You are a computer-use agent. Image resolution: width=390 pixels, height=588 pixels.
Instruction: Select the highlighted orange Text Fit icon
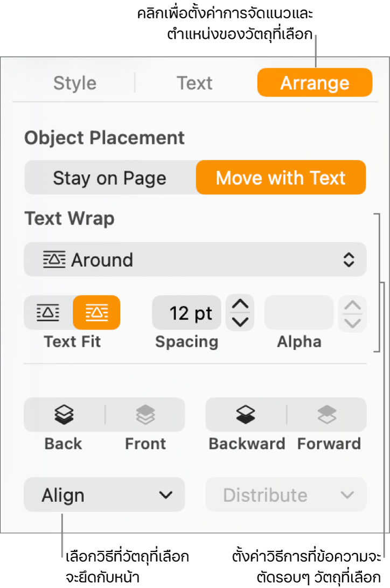[97, 312]
